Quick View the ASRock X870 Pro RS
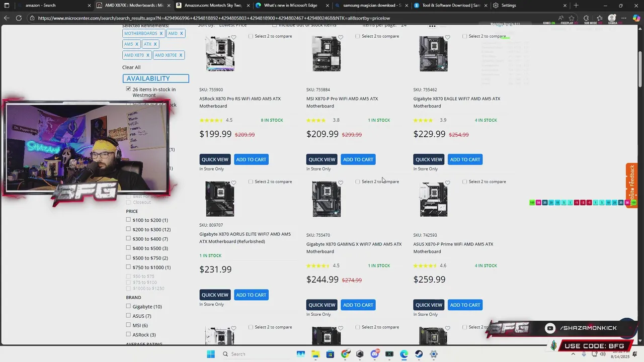644x362 pixels. coord(215,159)
